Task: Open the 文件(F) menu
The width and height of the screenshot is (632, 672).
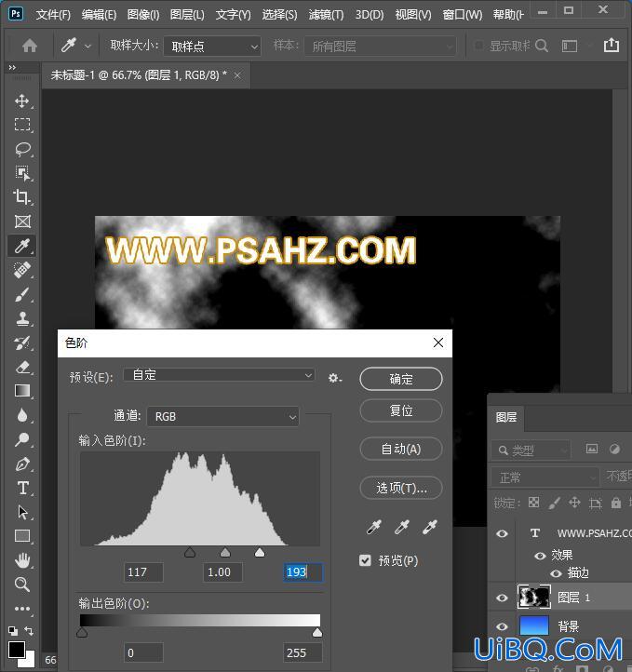Action: click(x=53, y=15)
